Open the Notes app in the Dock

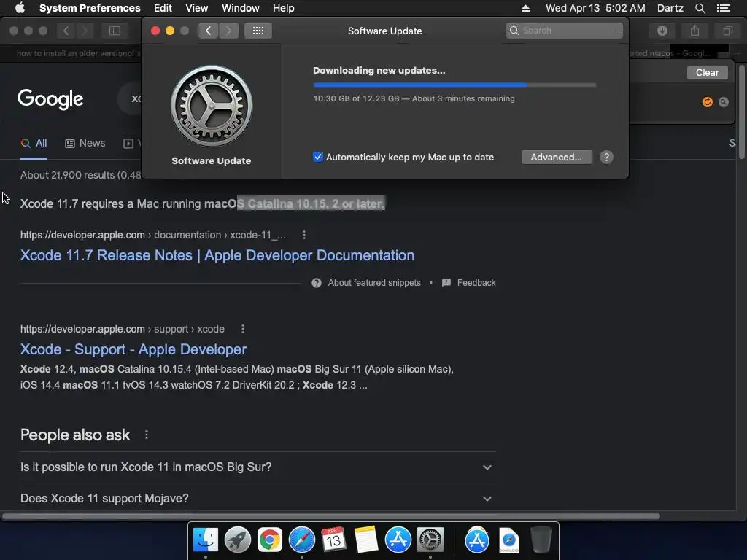click(x=366, y=540)
